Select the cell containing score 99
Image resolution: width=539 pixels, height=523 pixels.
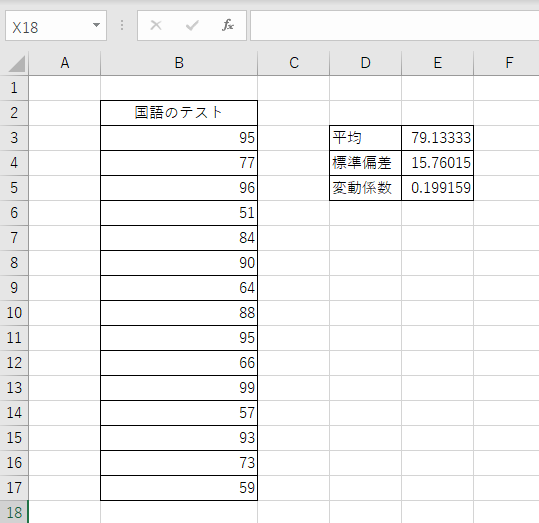point(179,388)
